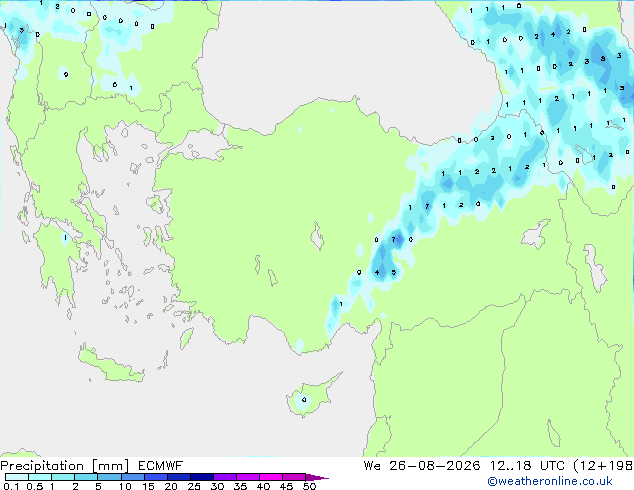Screen dimensions: 634x490
Task: Click the island of Cyprus on map
Action: [312, 395]
